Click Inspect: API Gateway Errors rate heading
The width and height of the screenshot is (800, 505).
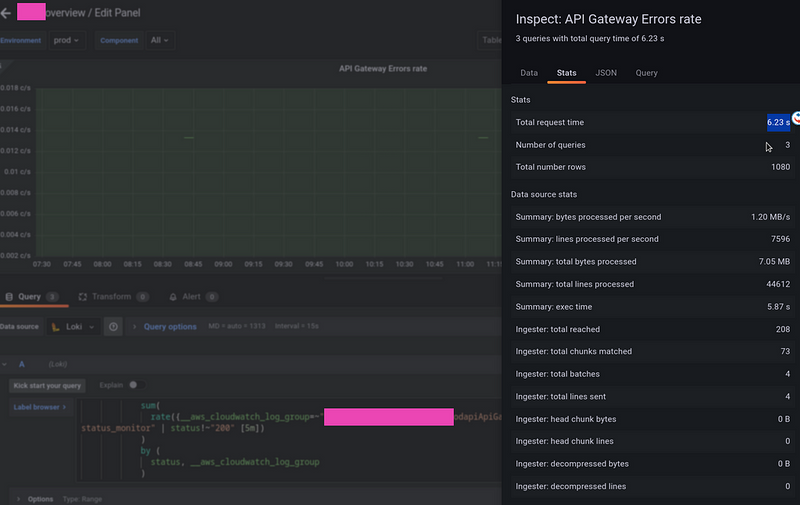point(608,19)
